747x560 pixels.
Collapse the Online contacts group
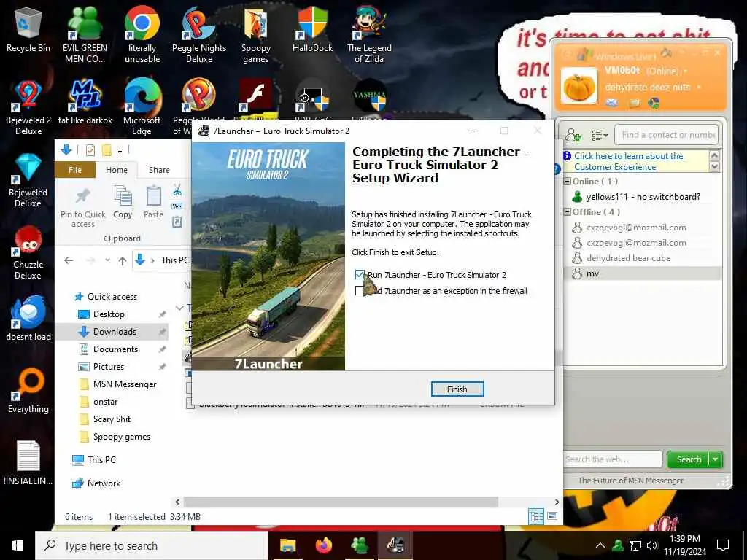pos(568,181)
